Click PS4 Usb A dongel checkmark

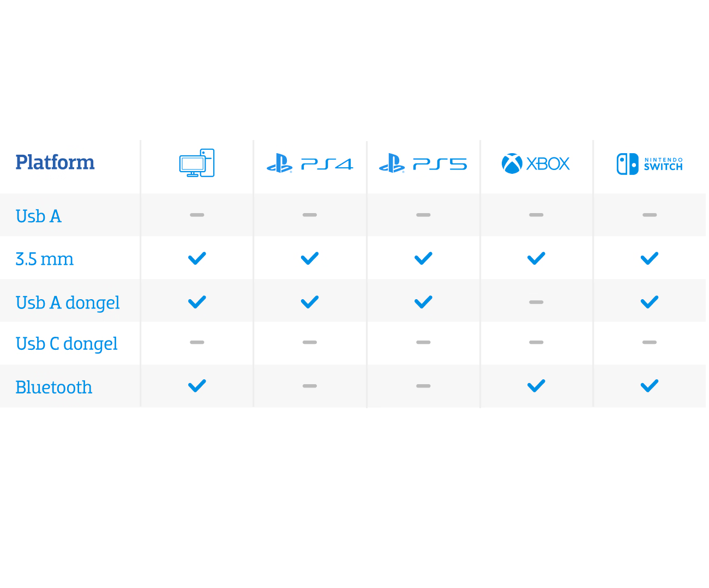point(310,302)
